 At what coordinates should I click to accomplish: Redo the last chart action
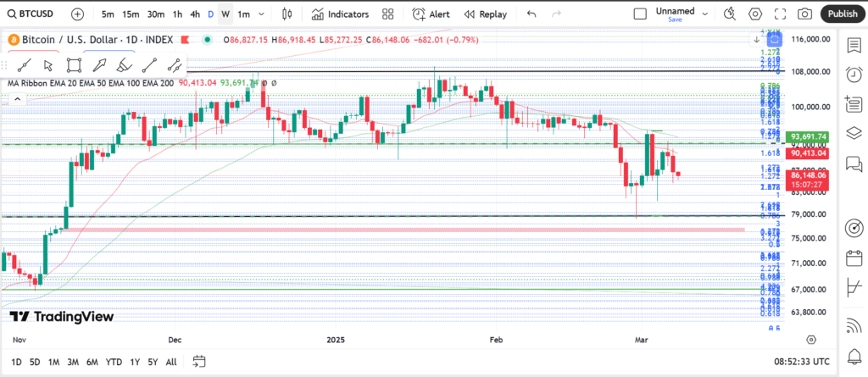point(556,14)
